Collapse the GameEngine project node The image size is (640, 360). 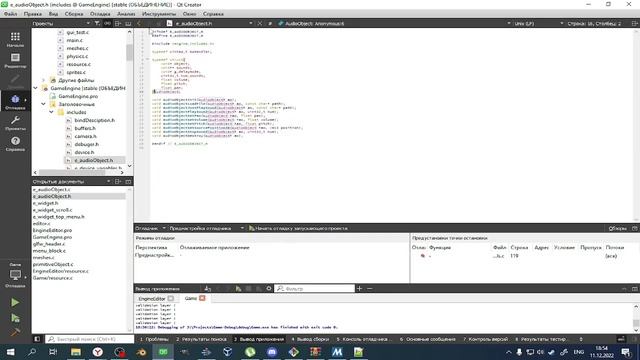click(36, 88)
